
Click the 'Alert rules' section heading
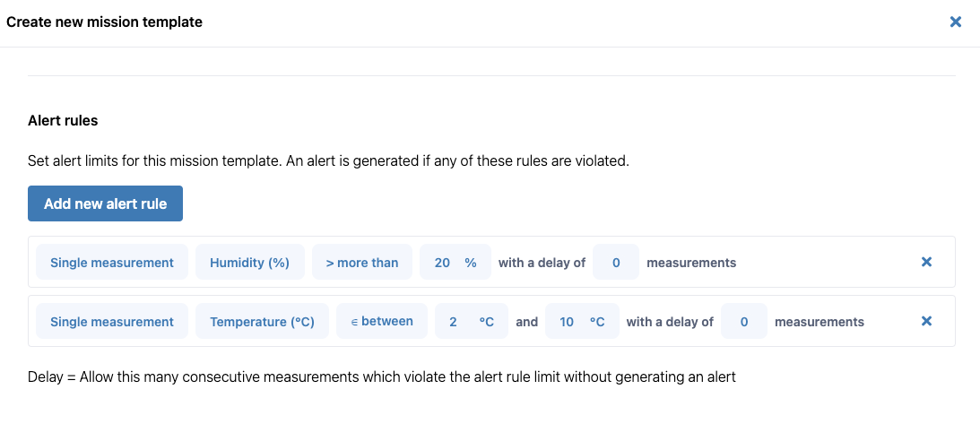pos(63,120)
